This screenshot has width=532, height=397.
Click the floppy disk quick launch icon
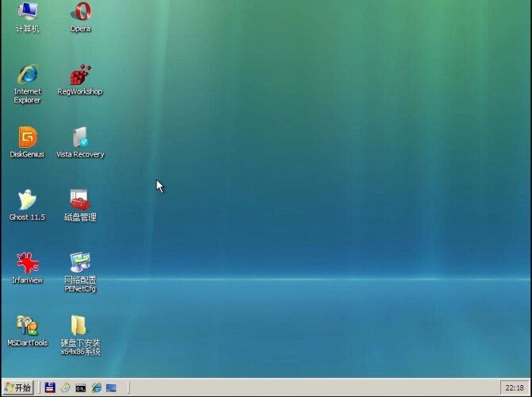(x=50, y=387)
